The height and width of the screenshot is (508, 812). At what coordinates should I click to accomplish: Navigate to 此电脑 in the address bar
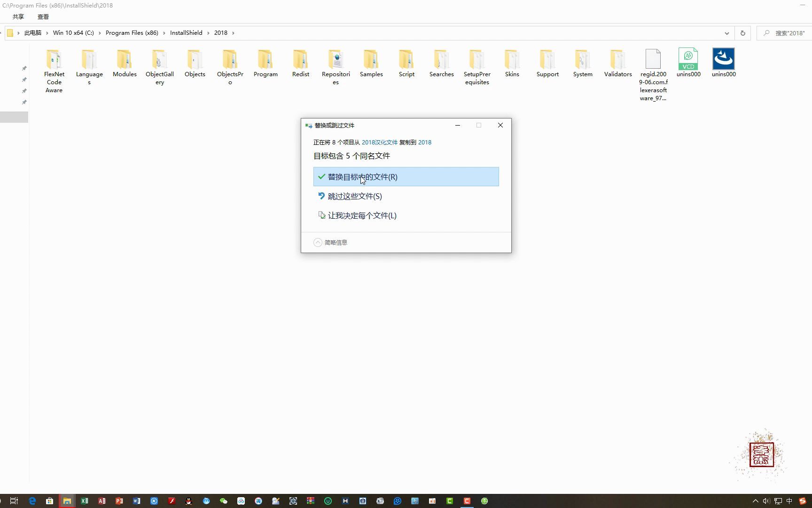pos(33,33)
